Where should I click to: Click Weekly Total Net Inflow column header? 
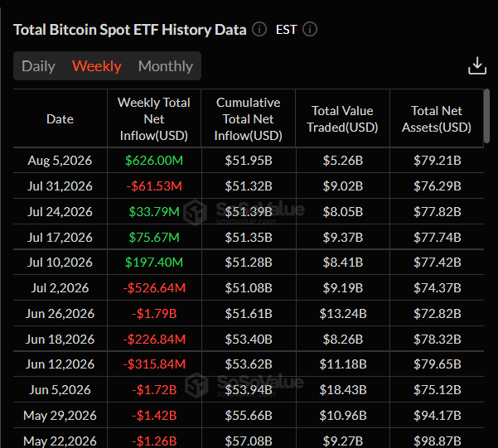coord(154,119)
